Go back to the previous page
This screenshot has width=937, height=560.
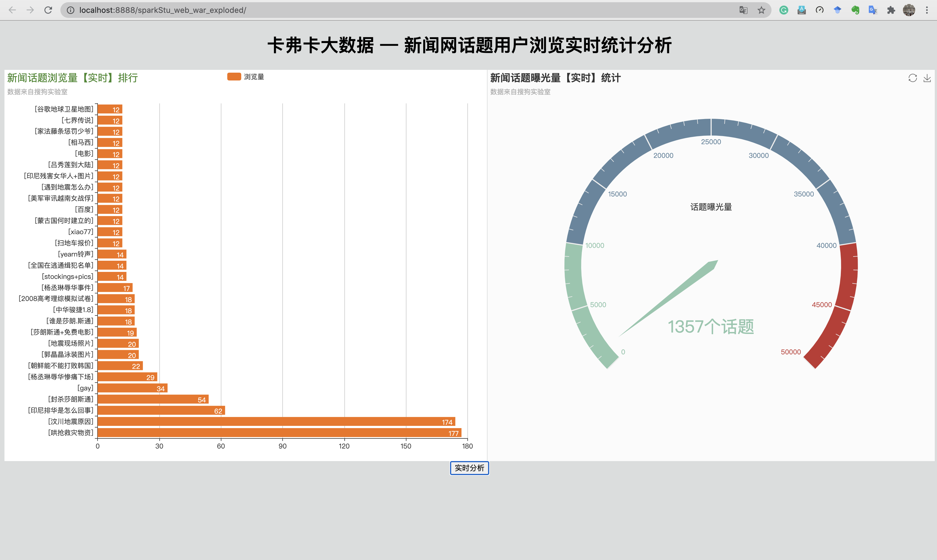12,10
